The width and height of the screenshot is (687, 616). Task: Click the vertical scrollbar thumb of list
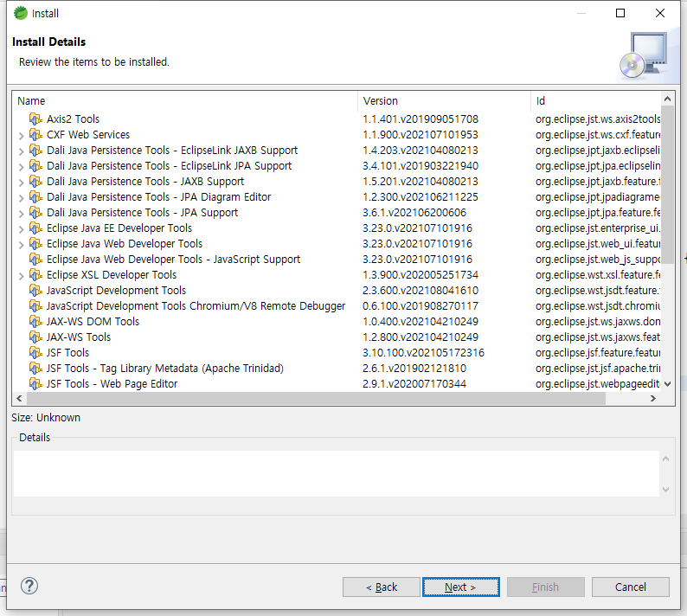[667, 184]
